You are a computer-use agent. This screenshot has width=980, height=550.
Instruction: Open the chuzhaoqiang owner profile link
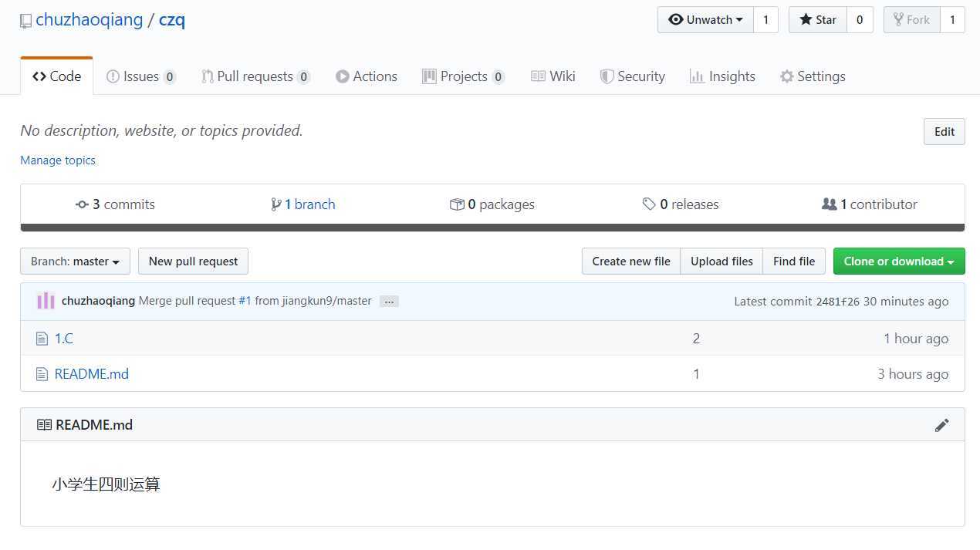(90, 20)
